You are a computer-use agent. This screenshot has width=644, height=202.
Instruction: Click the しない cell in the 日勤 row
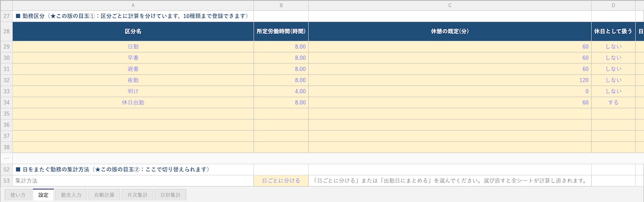coord(613,47)
